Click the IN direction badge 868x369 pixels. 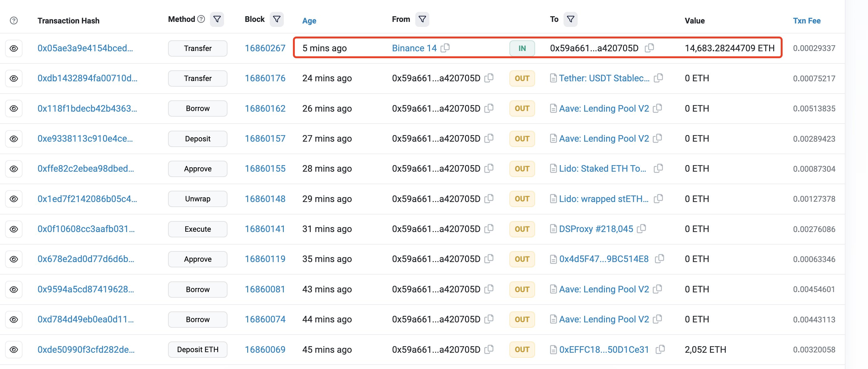coord(522,48)
